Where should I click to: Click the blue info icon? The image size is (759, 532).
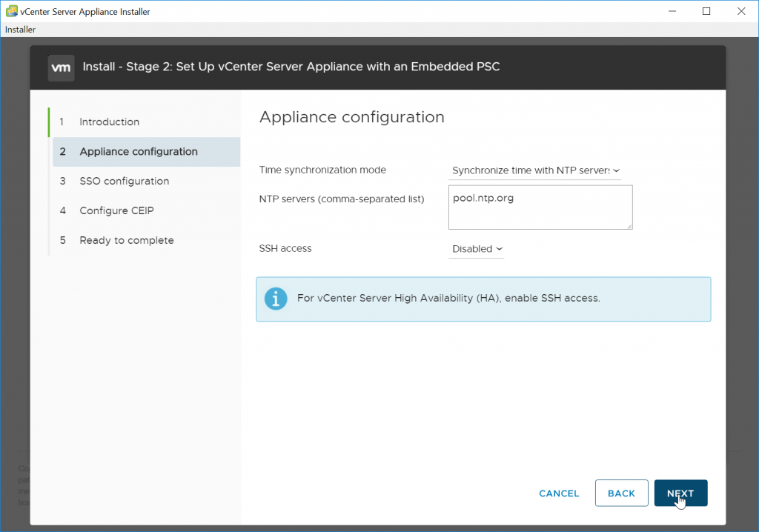pos(276,299)
